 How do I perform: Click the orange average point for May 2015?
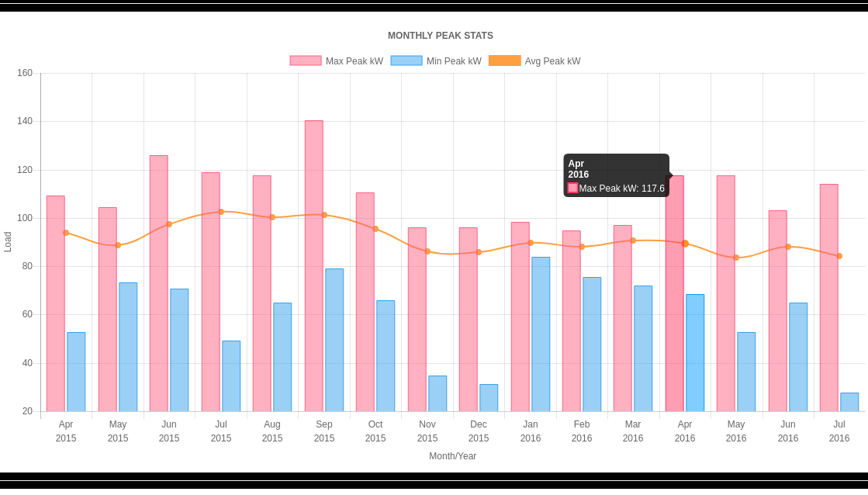(x=118, y=245)
